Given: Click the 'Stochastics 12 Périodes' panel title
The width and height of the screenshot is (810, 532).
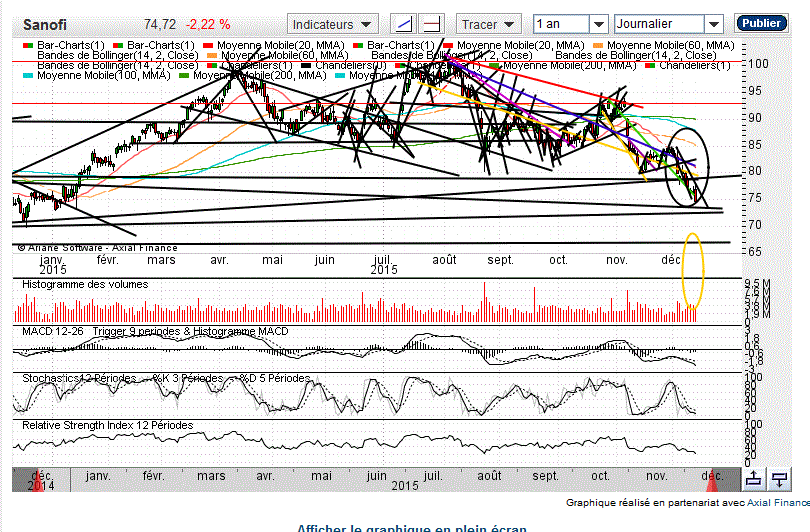Looking at the screenshot, I should (79, 378).
